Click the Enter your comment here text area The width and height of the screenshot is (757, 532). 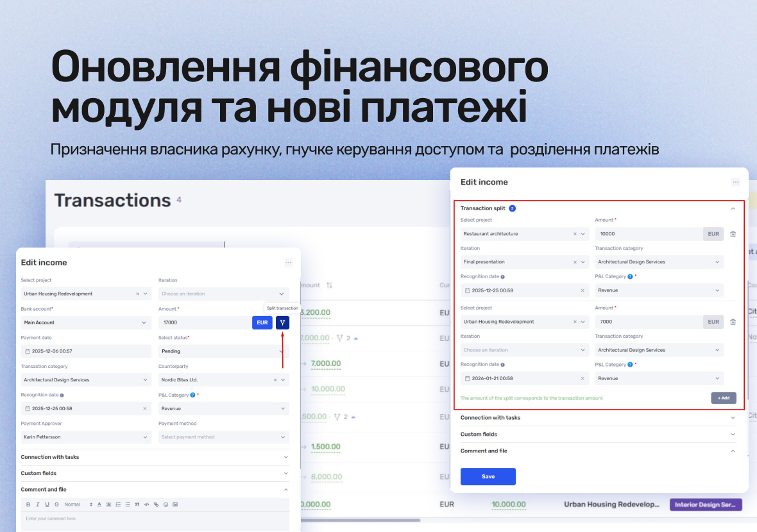155,522
